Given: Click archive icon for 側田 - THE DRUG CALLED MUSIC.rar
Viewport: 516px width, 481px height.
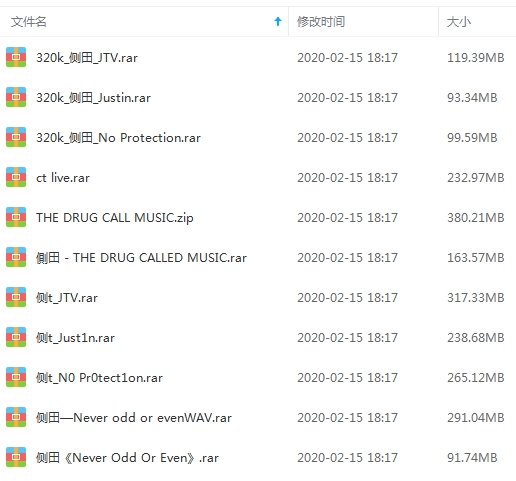Looking at the screenshot, I should (16, 257).
